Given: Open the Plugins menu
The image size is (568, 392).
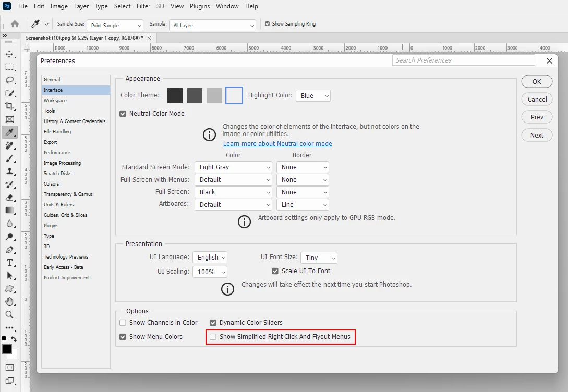Looking at the screenshot, I should pyautogui.click(x=200, y=6).
